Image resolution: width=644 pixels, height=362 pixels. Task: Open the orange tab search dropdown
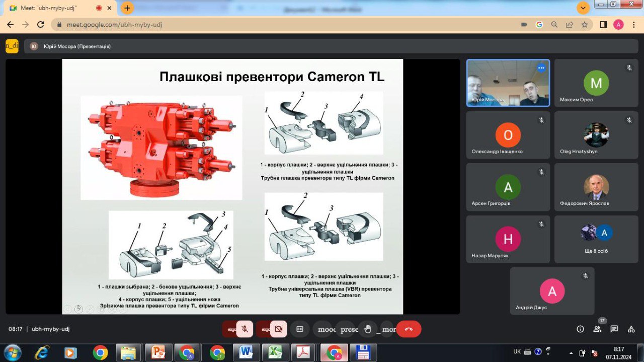(x=583, y=8)
